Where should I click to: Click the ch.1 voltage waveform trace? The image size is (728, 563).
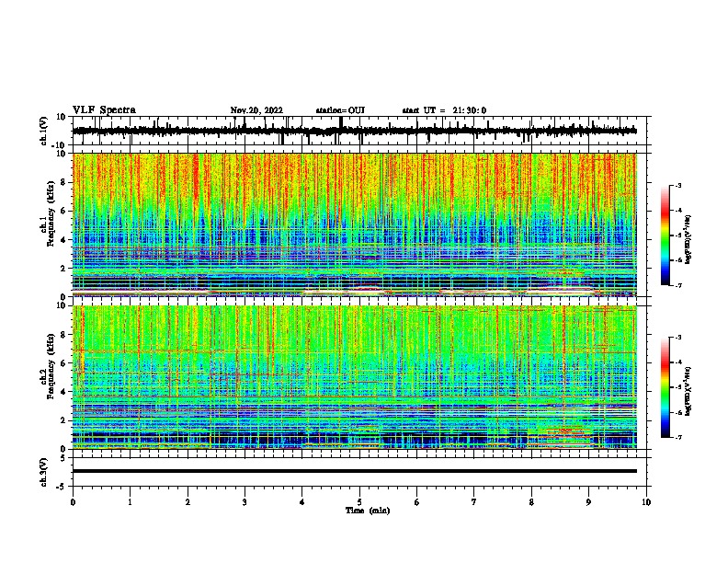click(x=355, y=131)
